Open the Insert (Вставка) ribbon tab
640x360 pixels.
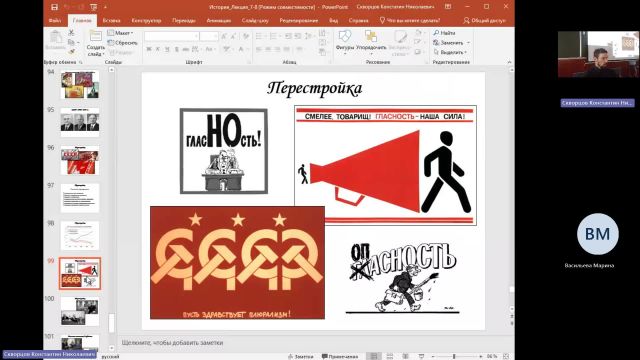click(x=111, y=20)
